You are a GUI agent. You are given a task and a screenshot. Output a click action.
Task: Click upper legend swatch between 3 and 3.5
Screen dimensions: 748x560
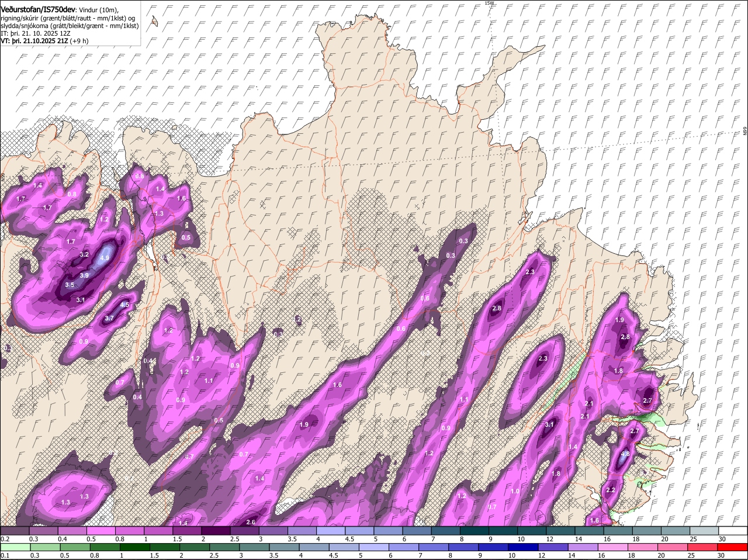[274, 531]
